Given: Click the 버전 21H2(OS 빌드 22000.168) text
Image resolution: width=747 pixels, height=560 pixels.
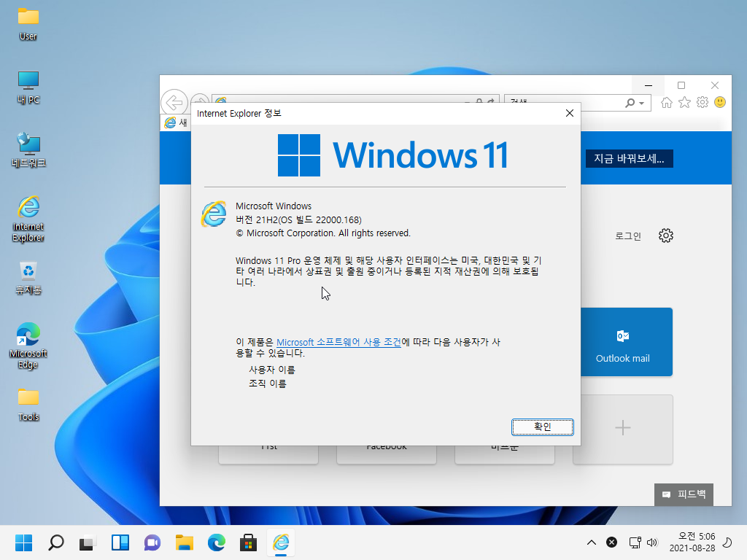Looking at the screenshot, I should coord(298,219).
